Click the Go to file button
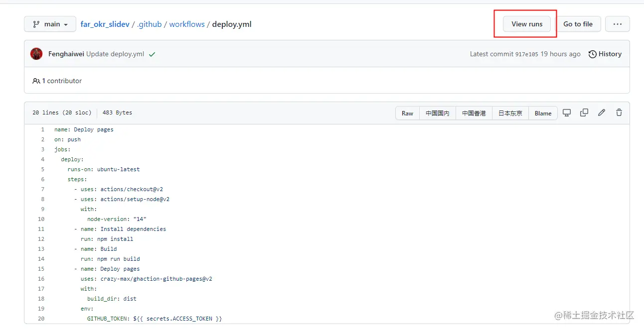The width and height of the screenshot is (644, 330). 578,24
